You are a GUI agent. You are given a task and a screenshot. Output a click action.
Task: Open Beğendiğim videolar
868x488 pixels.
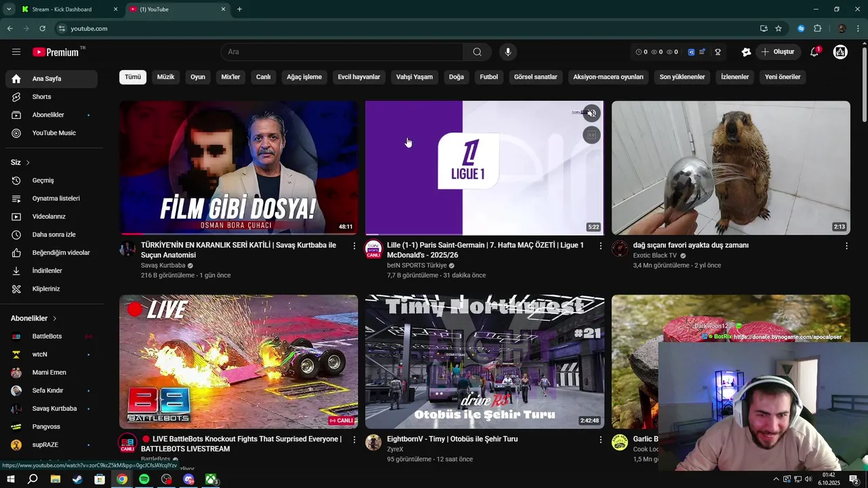coord(52,253)
